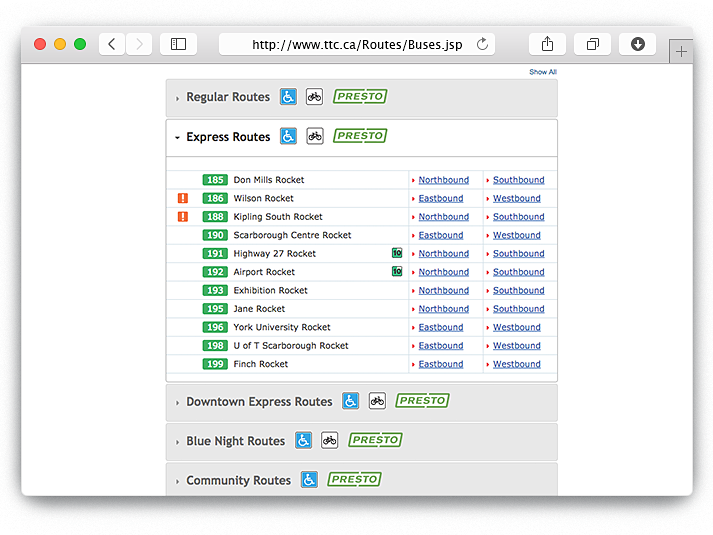Toggle the Safari sidebar button

(x=178, y=44)
